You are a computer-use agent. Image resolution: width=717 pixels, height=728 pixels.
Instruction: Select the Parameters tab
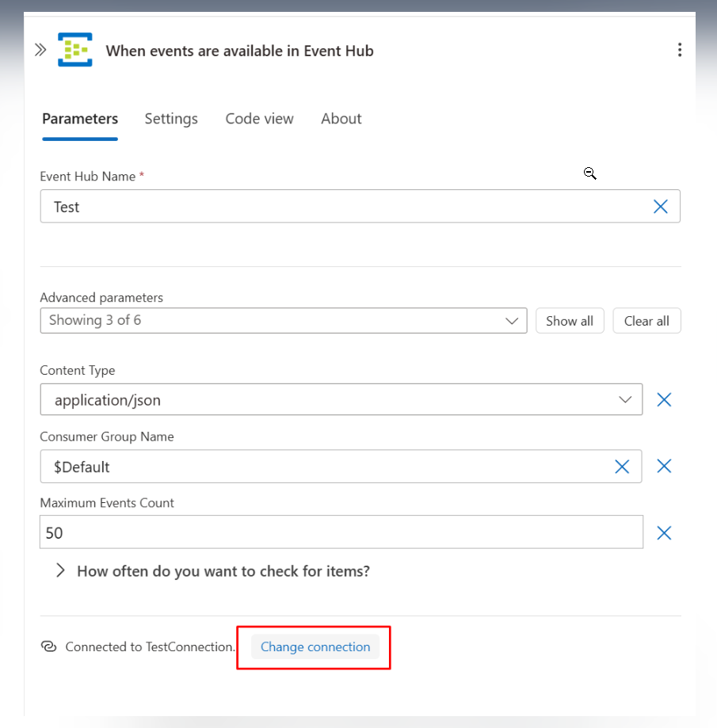80,119
